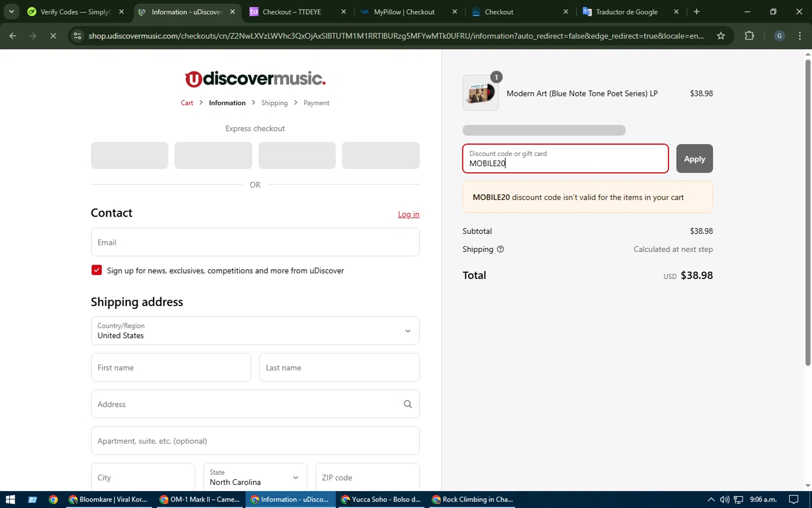Click the uDiscoverMusic logo
The width and height of the screenshot is (812, 508).
[x=255, y=79]
